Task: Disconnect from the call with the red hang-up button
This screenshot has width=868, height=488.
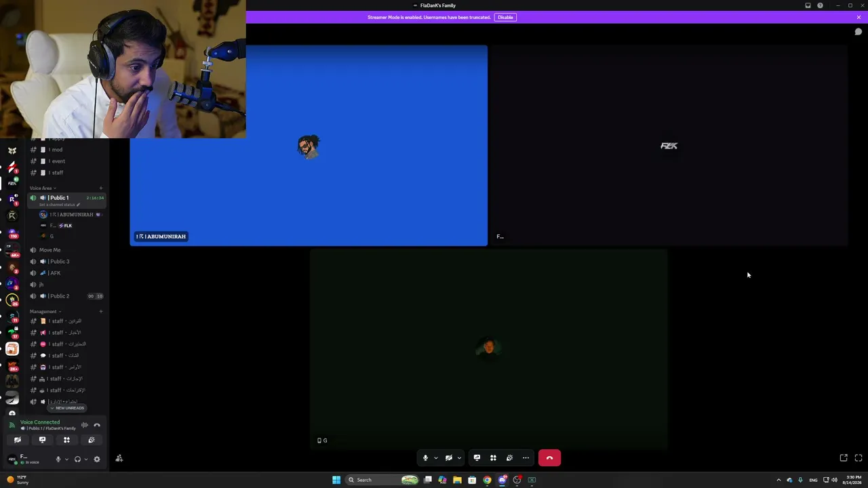Action: [549, 458]
